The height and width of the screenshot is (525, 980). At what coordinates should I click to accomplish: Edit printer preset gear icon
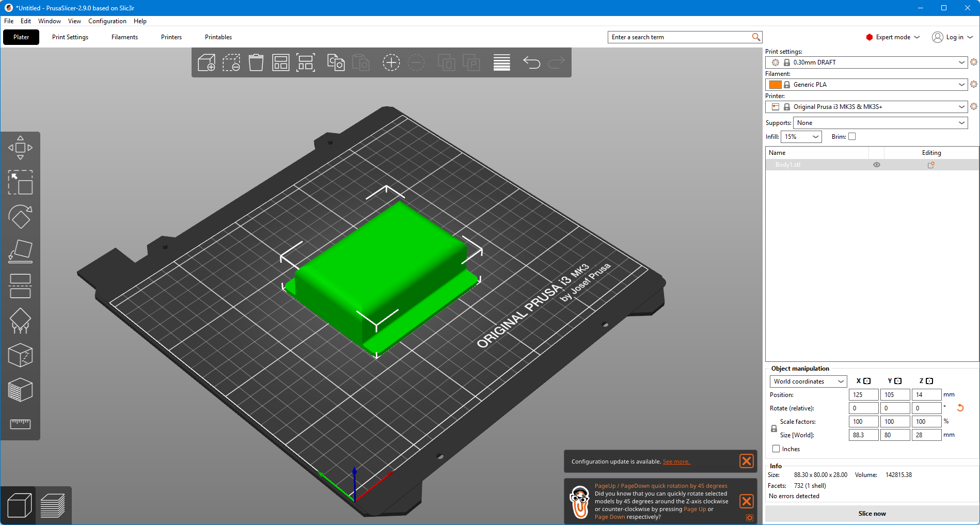pyautogui.click(x=974, y=106)
